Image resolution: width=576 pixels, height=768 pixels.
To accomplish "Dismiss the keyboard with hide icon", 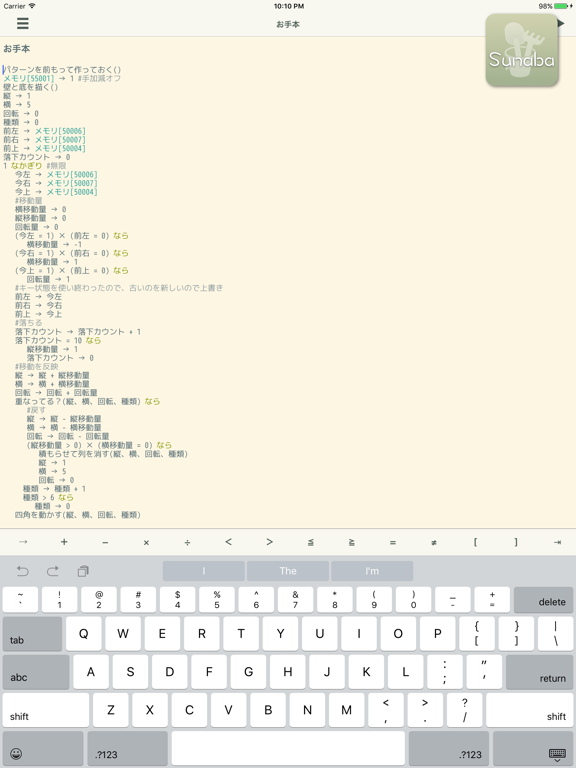I will (533, 748).
